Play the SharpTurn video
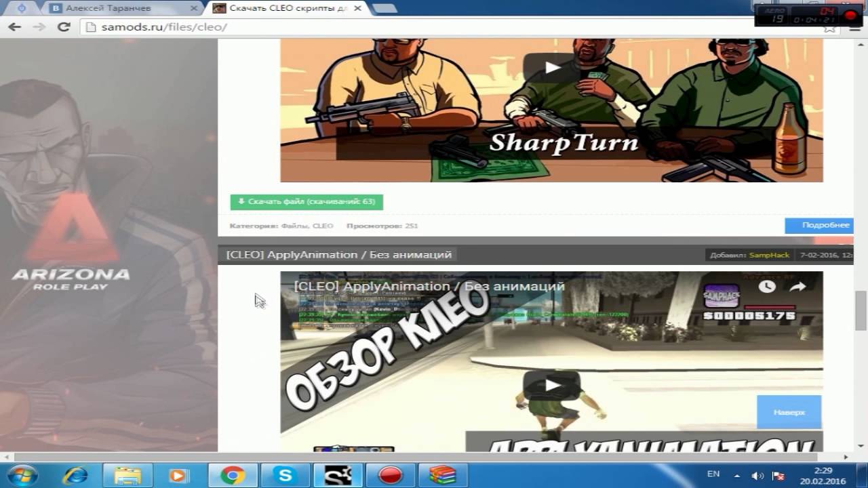 [x=552, y=68]
